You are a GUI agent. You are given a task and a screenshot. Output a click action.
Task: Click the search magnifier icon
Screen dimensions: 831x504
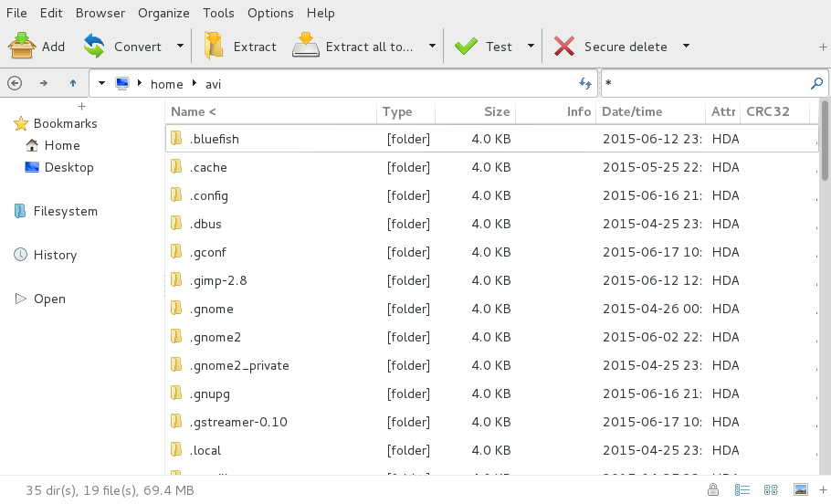(816, 83)
